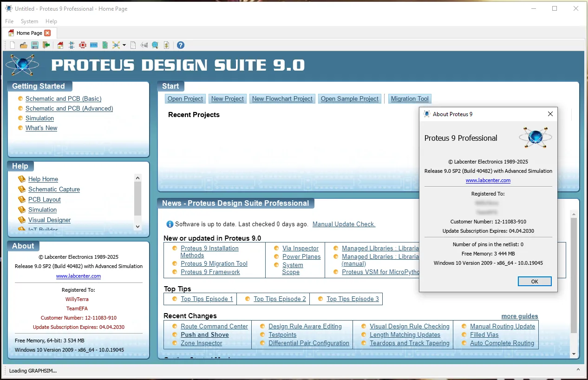This screenshot has width=588, height=380.
Task: Open Top Tips Episode 1 link
Action: coord(207,299)
